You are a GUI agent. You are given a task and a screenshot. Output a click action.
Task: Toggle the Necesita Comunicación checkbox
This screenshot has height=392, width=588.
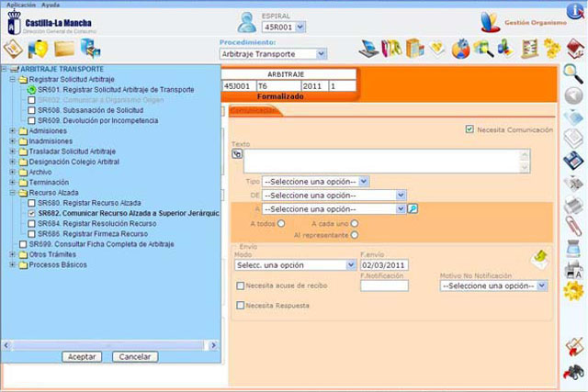coord(470,130)
